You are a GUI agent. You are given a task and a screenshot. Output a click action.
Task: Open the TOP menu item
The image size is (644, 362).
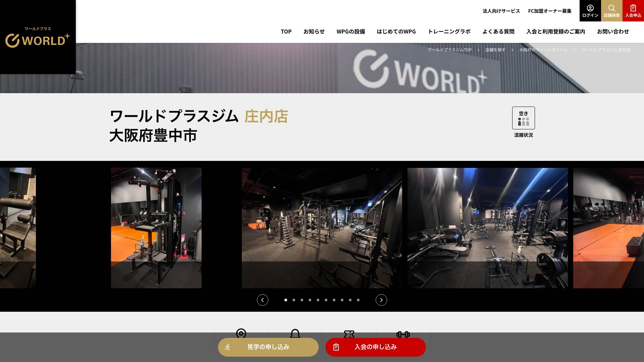tap(286, 32)
